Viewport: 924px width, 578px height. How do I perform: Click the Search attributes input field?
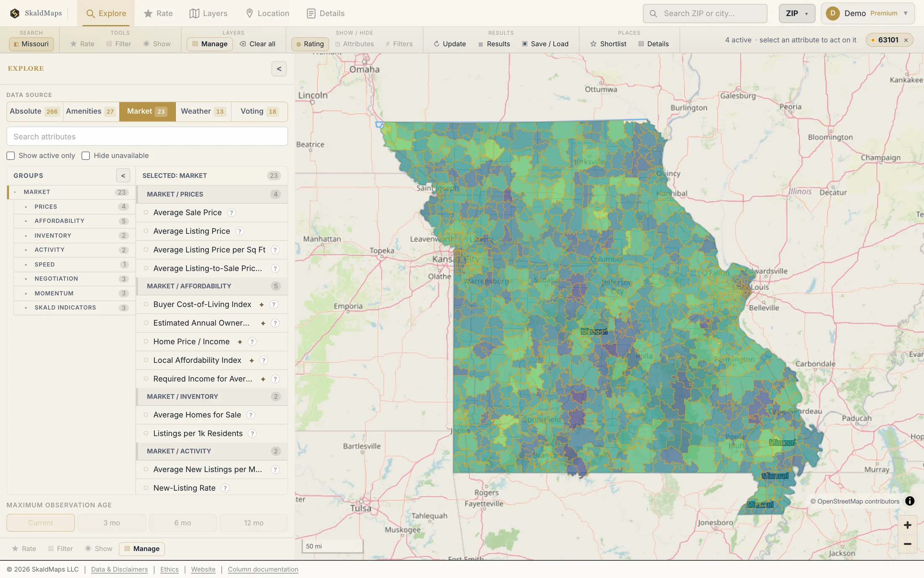[x=147, y=137]
